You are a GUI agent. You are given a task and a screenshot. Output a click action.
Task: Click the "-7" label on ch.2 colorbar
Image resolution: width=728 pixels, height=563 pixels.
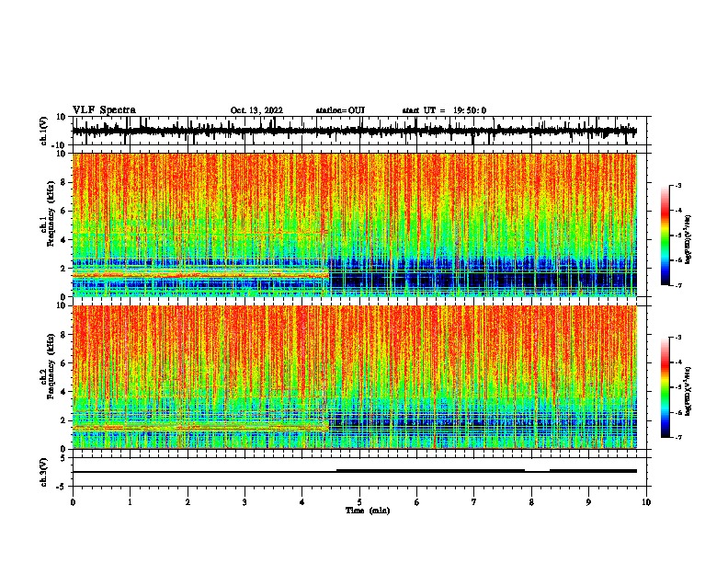click(677, 437)
